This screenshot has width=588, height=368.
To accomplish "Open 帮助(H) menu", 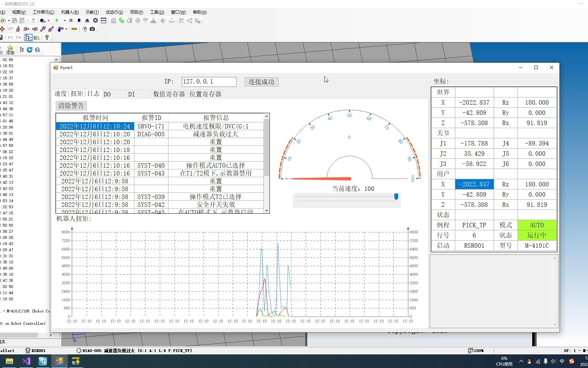I will pos(200,12).
